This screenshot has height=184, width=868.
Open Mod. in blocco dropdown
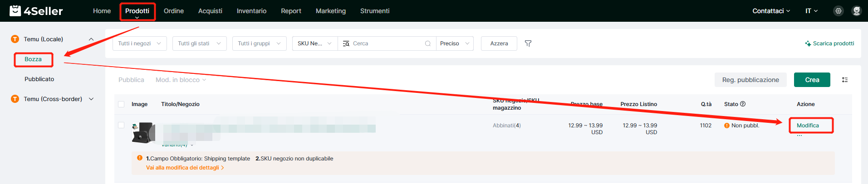click(x=181, y=80)
